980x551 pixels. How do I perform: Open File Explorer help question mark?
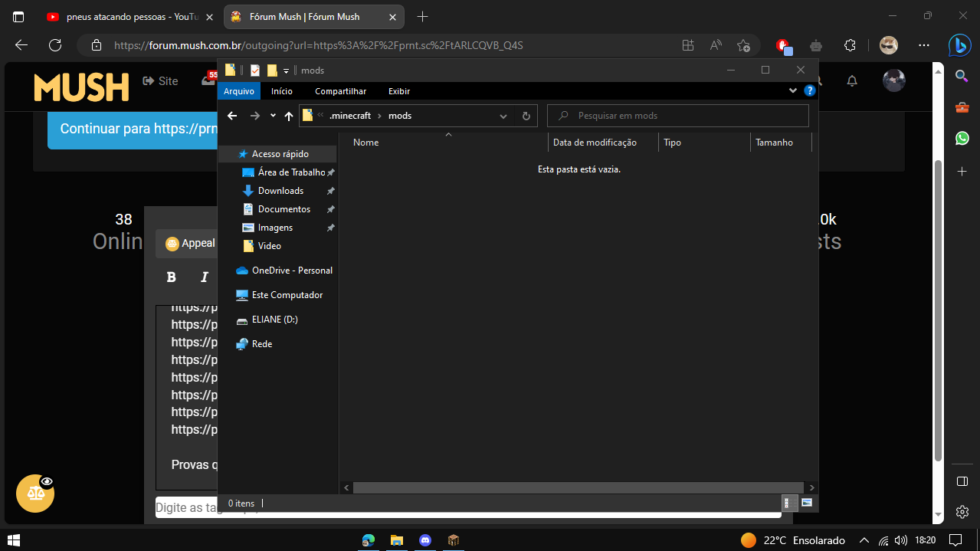809,90
